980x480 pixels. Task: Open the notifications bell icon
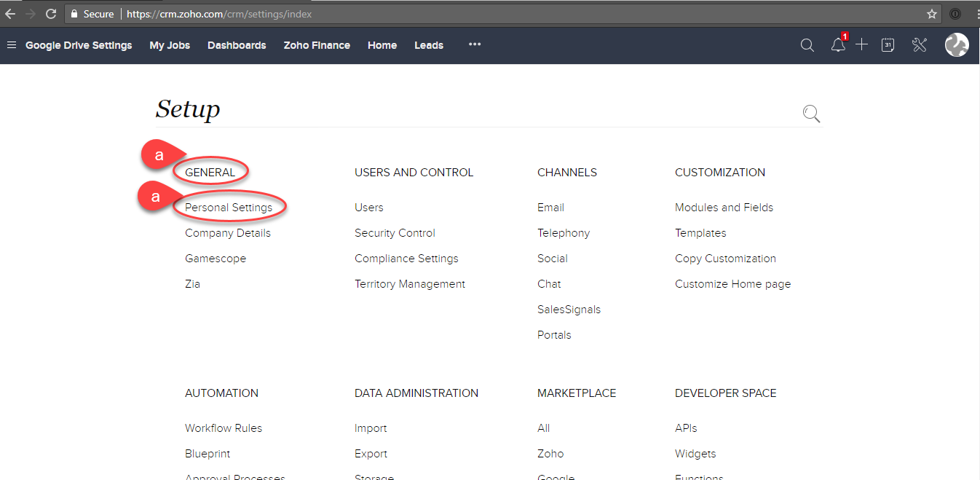pyautogui.click(x=839, y=44)
